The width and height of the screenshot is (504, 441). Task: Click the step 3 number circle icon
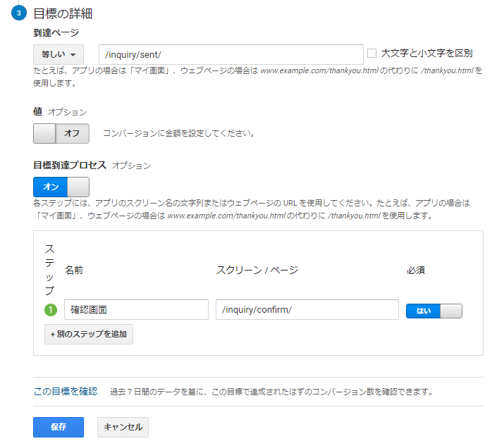point(18,13)
